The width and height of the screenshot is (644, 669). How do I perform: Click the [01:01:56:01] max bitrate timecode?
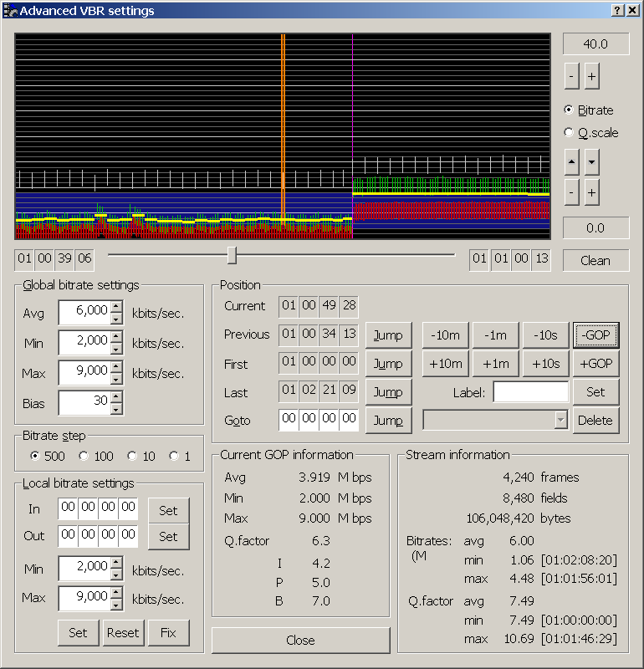(579, 579)
